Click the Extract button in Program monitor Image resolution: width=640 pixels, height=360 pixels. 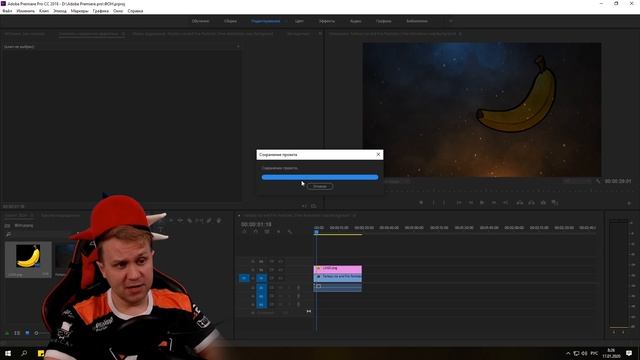coord(531,202)
